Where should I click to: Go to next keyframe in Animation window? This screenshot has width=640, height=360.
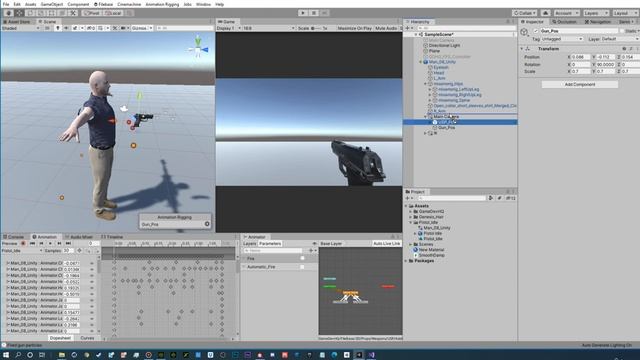pyautogui.click(x=59, y=244)
